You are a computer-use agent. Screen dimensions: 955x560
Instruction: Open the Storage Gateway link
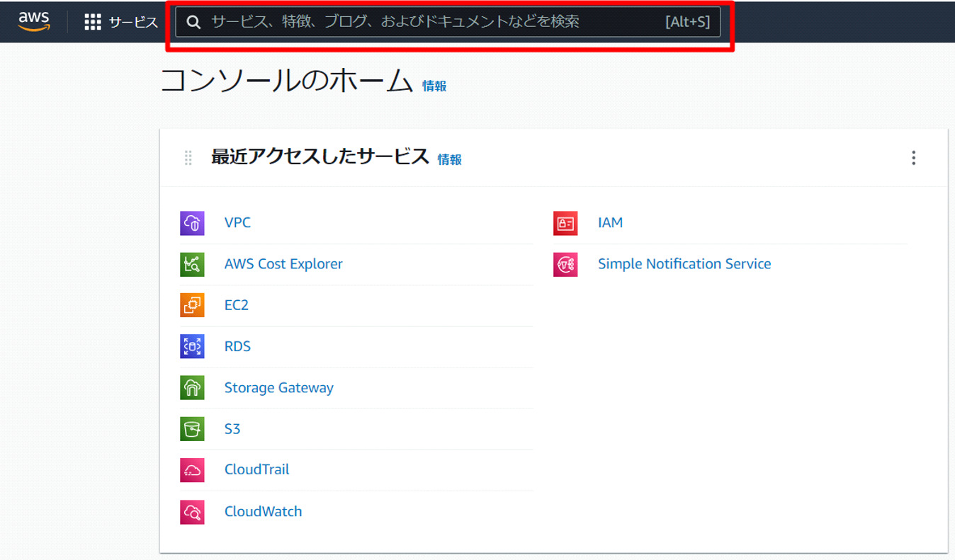[x=279, y=388]
